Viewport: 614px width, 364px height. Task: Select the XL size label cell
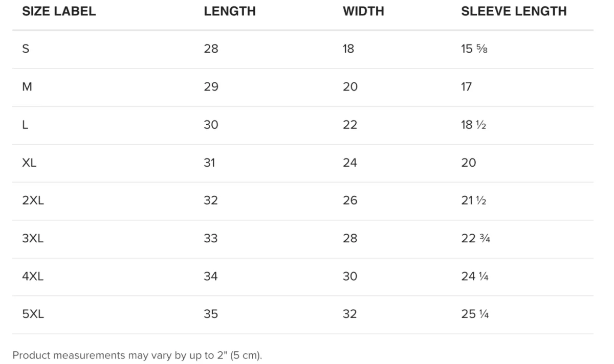[x=29, y=163]
